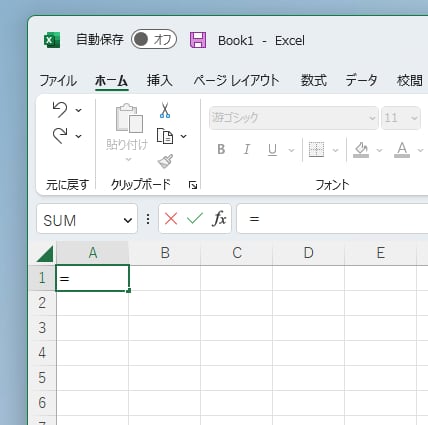Image resolution: width=428 pixels, height=425 pixels.
Task: Select row 1 header
Action: point(42,278)
